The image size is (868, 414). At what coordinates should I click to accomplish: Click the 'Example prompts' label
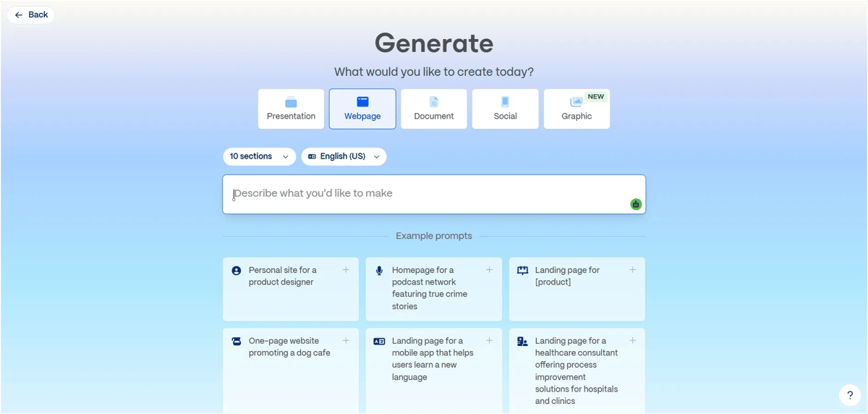point(434,236)
